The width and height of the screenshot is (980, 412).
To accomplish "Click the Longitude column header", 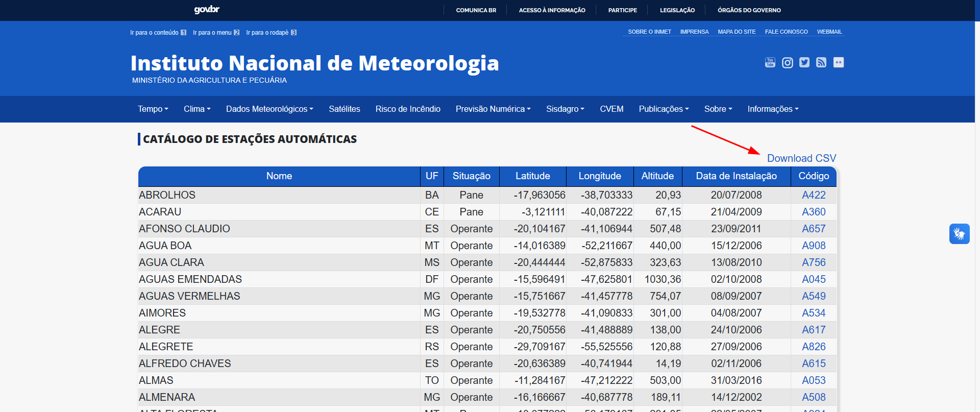I will (600, 176).
